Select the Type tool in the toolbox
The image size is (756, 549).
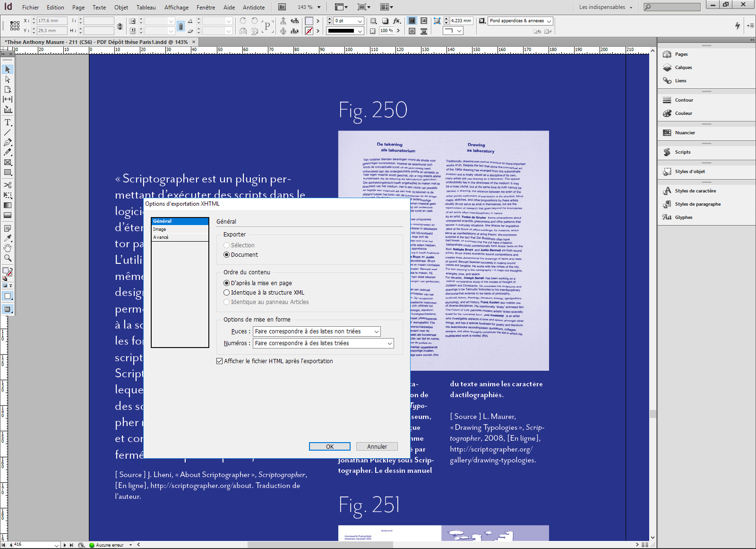8,122
